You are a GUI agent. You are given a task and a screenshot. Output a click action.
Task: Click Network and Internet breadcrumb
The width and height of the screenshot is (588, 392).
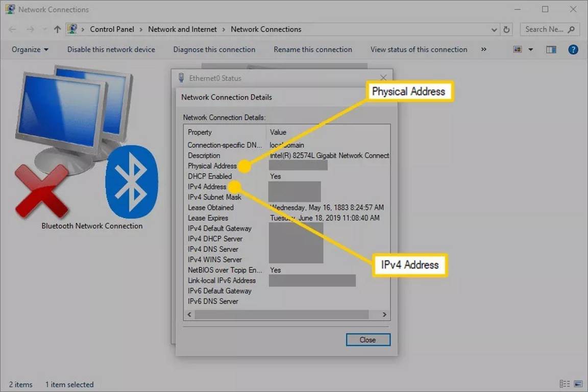(182, 30)
